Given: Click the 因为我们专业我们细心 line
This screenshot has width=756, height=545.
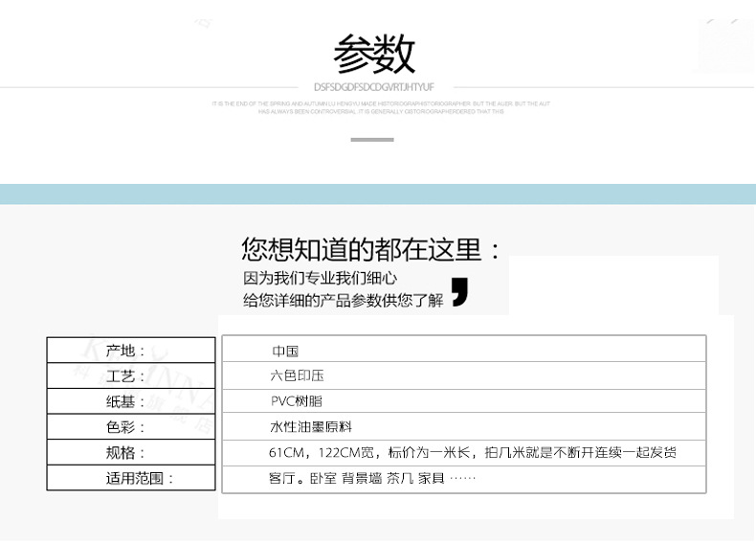Looking at the screenshot, I should pyautogui.click(x=321, y=278).
